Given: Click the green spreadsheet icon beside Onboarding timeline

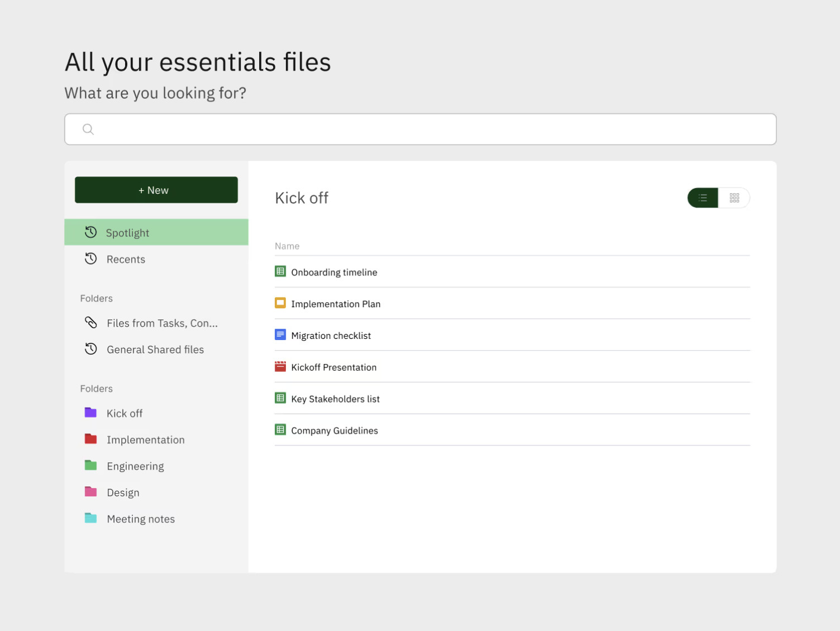Looking at the screenshot, I should (280, 272).
